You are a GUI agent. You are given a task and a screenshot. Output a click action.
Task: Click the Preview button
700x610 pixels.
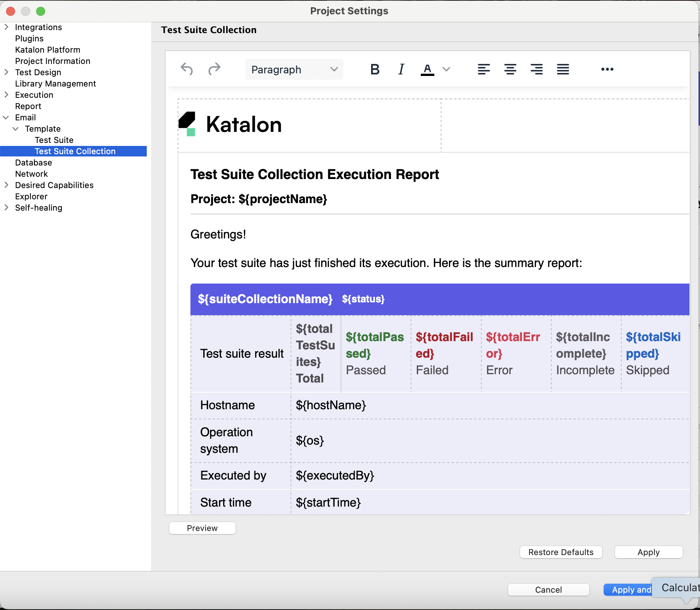(x=202, y=528)
